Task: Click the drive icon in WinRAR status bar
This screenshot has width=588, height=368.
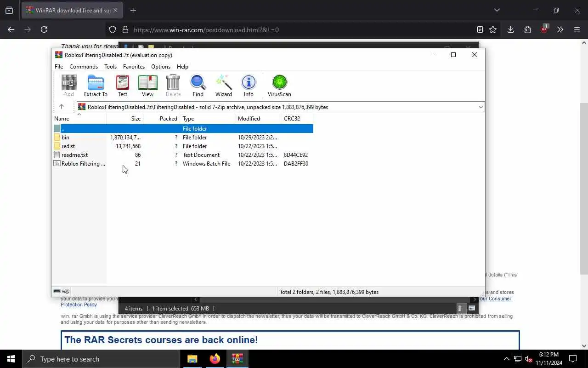Action: tap(57, 291)
